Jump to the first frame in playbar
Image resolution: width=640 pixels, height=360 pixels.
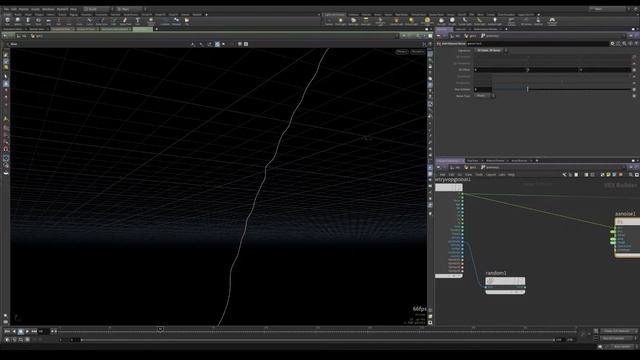7,331
